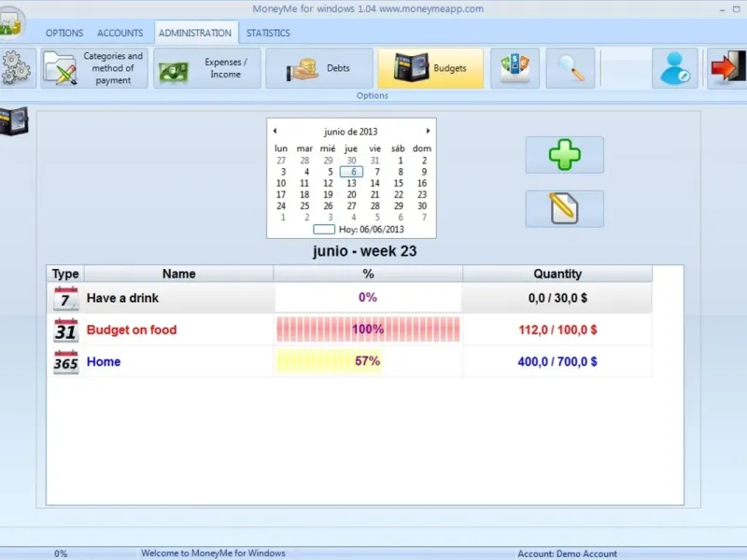This screenshot has height=560, width=747.
Task: Add a new budget with green plus
Action: 565,155
